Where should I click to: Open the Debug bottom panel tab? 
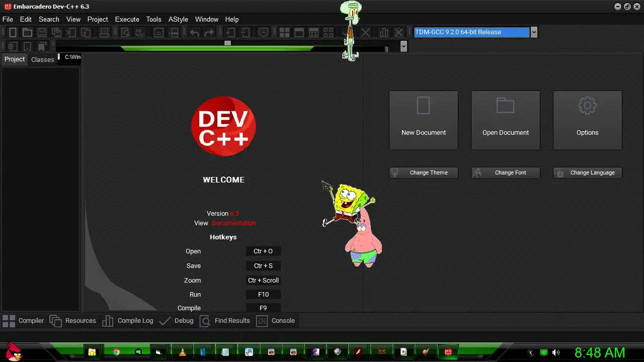click(x=176, y=321)
